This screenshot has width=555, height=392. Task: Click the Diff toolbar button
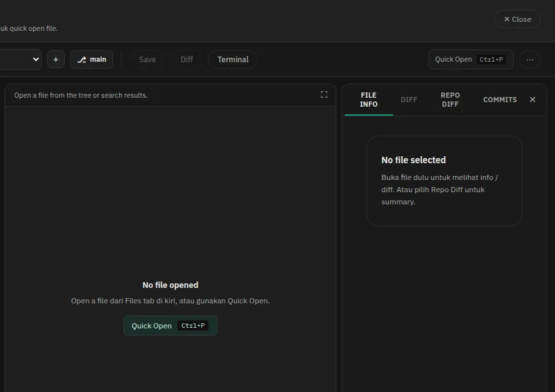[x=187, y=59]
